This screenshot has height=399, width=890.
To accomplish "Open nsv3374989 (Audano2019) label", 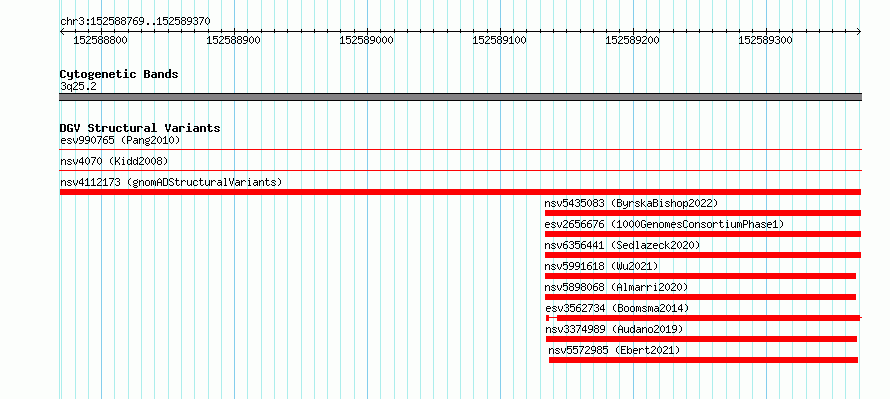I will coord(614,329).
